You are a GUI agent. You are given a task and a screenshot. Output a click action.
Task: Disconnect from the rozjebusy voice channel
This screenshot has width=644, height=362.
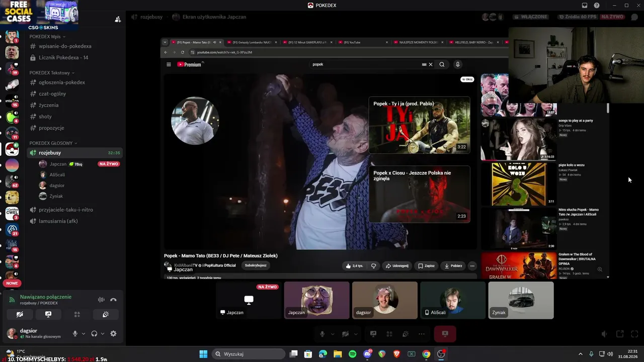click(113, 300)
